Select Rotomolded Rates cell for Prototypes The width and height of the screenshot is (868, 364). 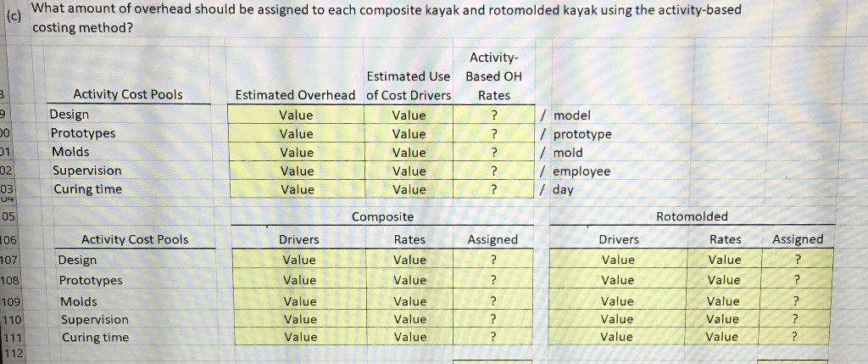click(725, 280)
